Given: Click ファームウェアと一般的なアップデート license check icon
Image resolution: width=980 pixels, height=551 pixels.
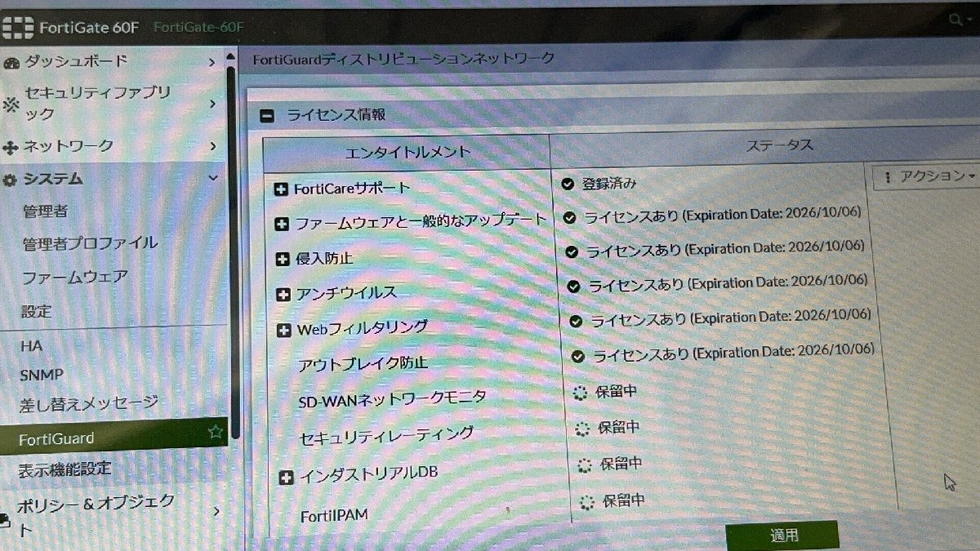Looking at the screenshot, I should click(x=570, y=218).
